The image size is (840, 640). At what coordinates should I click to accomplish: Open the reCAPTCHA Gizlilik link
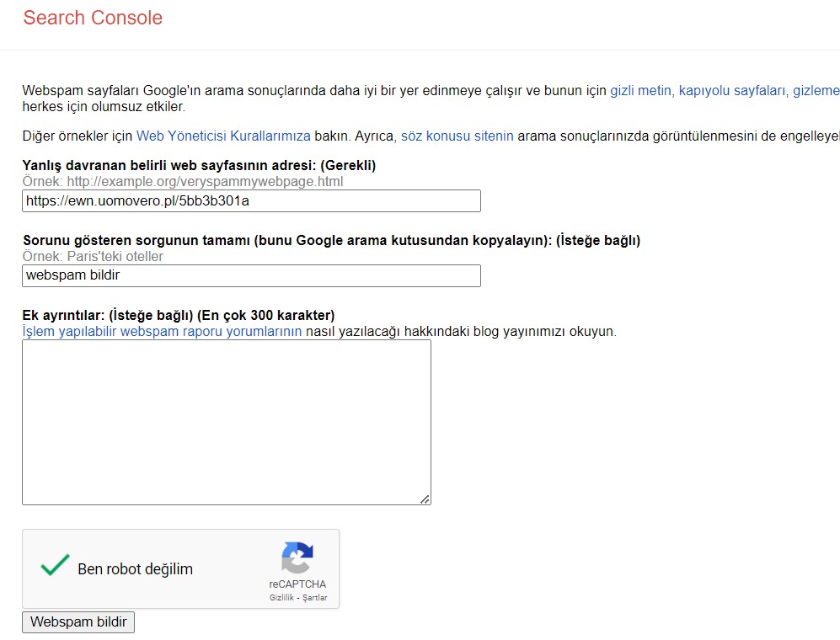[281, 598]
